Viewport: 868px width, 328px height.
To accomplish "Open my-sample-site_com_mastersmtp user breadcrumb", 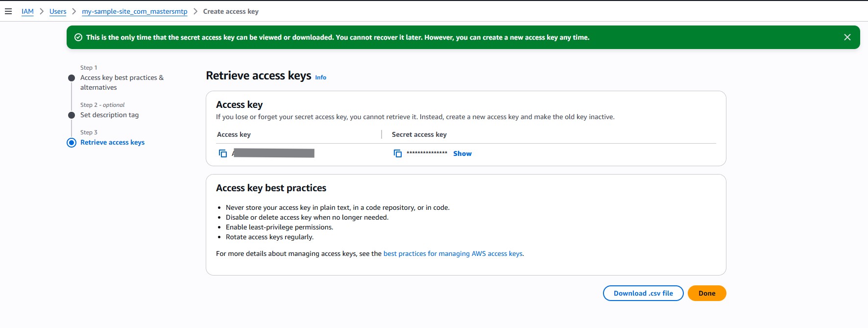I will (134, 11).
